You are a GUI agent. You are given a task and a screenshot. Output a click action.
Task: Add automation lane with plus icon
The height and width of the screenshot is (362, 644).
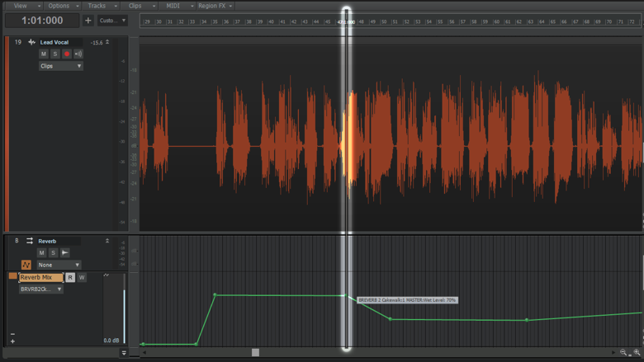12,341
